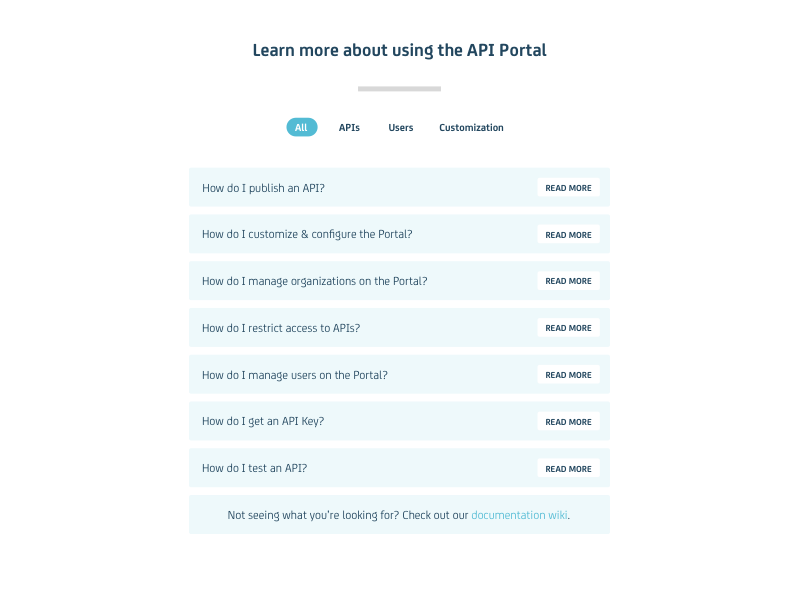This screenshot has width=800, height=600.
Task: Click Read More for customize & configure Portal
Action: point(568,235)
